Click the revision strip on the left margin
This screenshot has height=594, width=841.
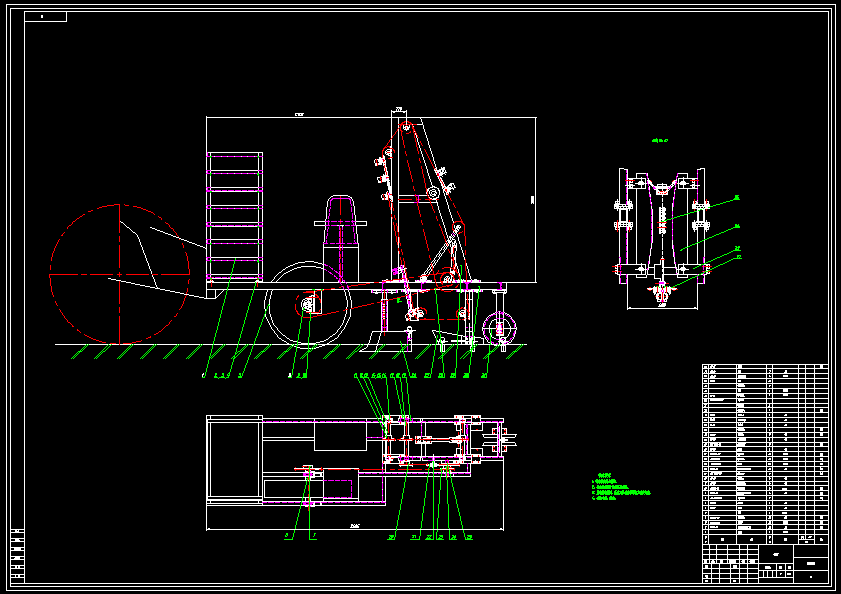(x=18, y=555)
